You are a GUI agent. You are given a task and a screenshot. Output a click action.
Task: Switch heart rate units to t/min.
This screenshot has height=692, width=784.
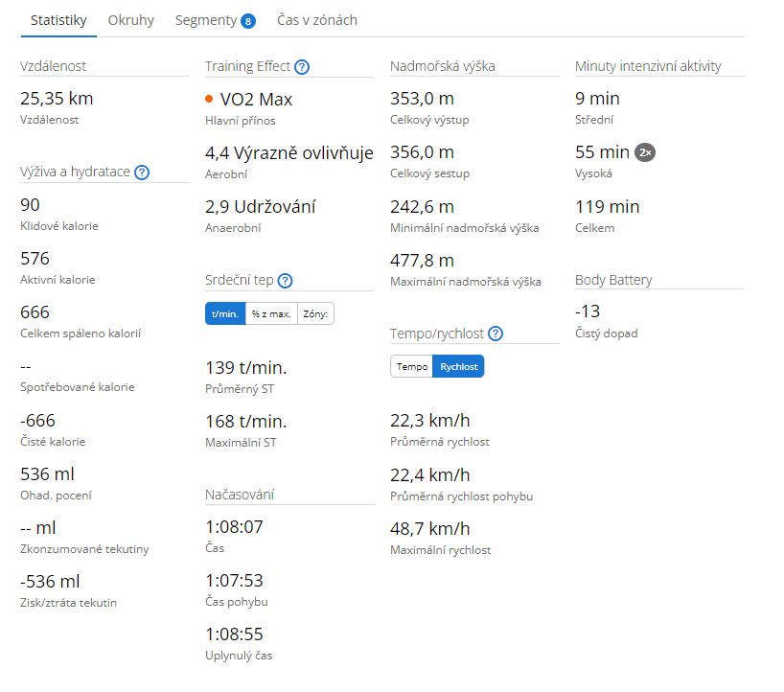point(225,313)
